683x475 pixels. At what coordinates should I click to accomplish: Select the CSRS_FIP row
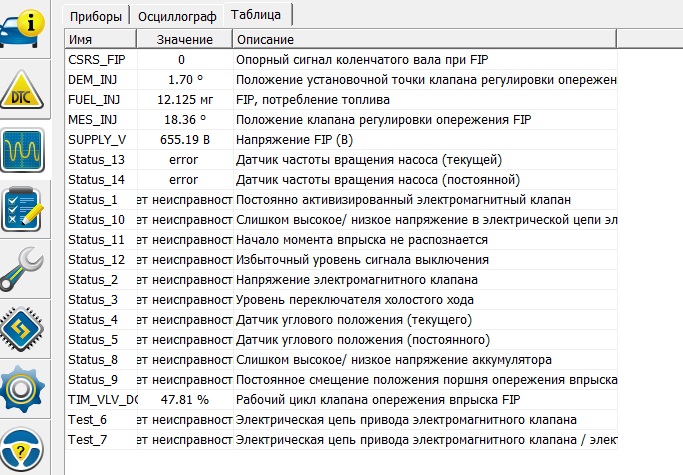pyautogui.click(x=341, y=59)
